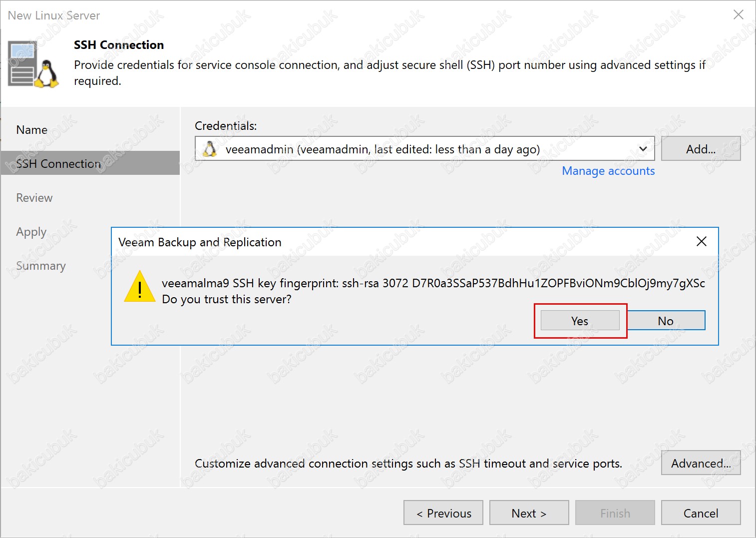Select the SSH Connection wizard step
756x538 pixels.
pos(90,163)
